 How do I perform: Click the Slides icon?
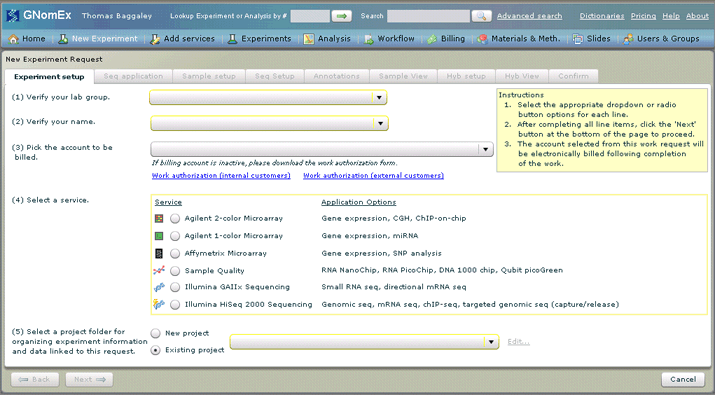click(578, 39)
